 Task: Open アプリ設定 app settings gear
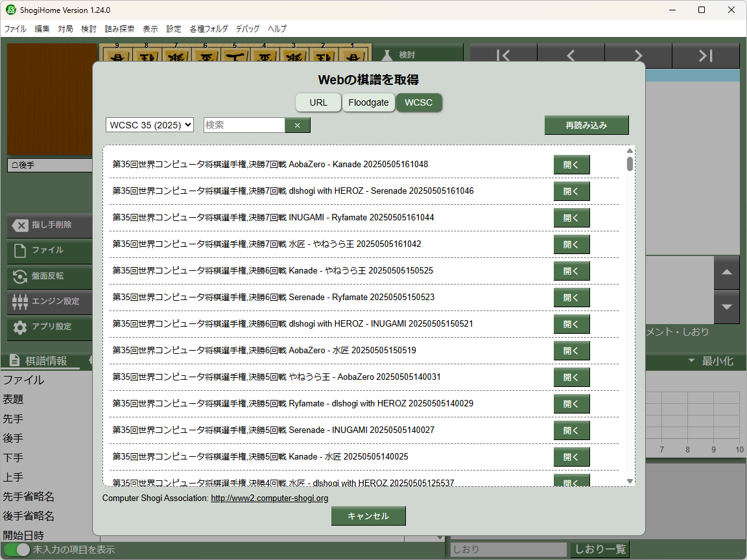click(20, 327)
